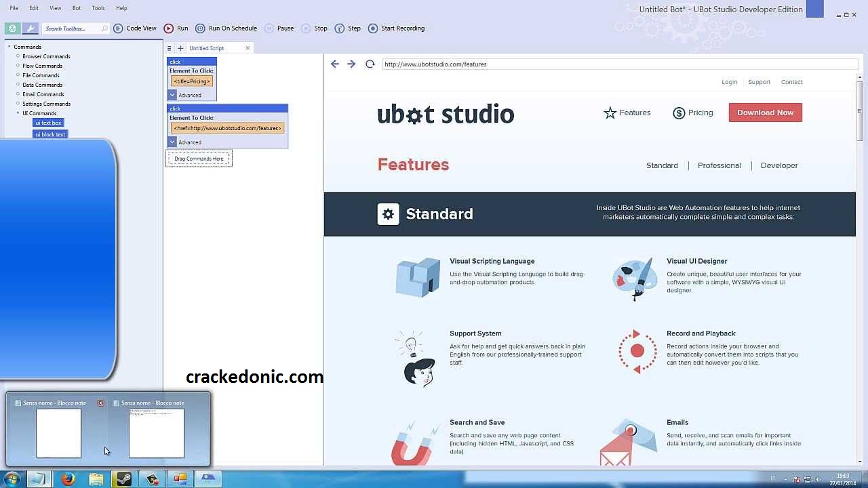The height and width of the screenshot is (488, 868).
Task: Jump to Developer features section
Action: pyautogui.click(x=778, y=165)
